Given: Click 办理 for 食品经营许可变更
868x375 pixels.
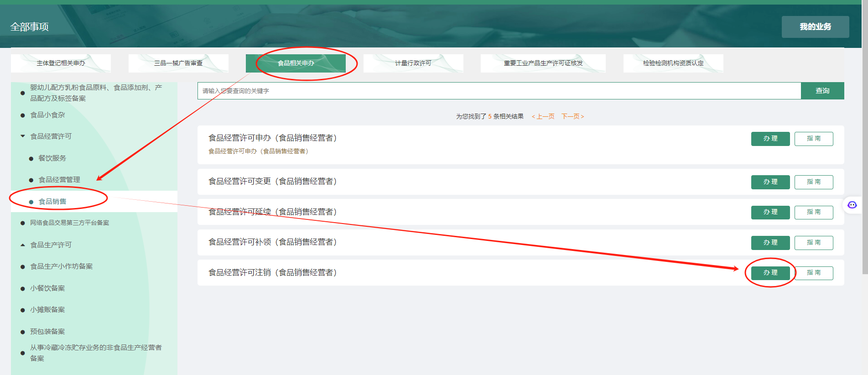Looking at the screenshot, I should coord(770,182).
